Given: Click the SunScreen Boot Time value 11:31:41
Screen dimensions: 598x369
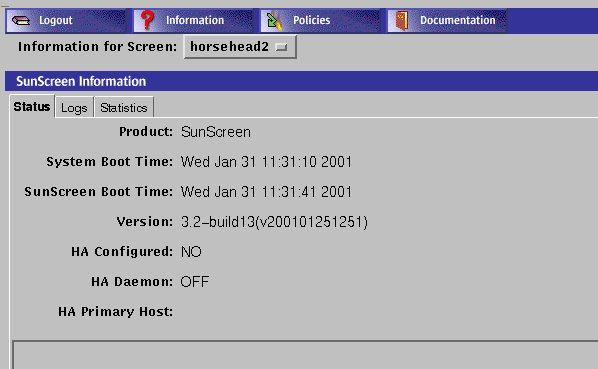Looking at the screenshot, I should (x=289, y=192).
